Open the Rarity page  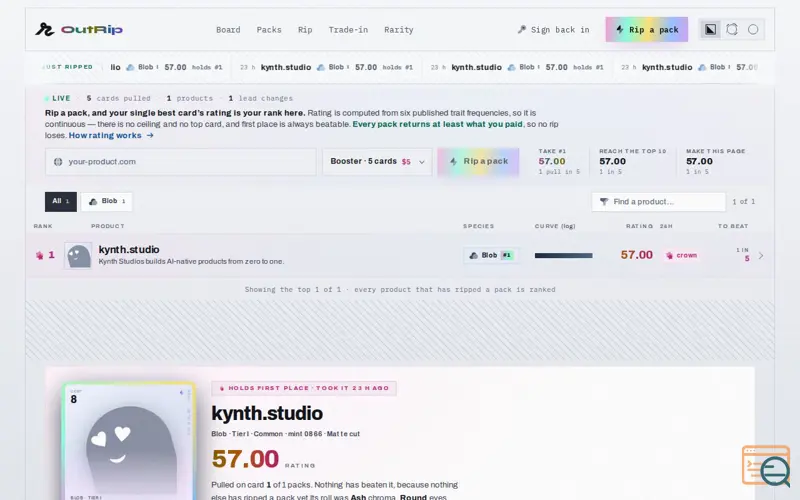[x=398, y=30]
